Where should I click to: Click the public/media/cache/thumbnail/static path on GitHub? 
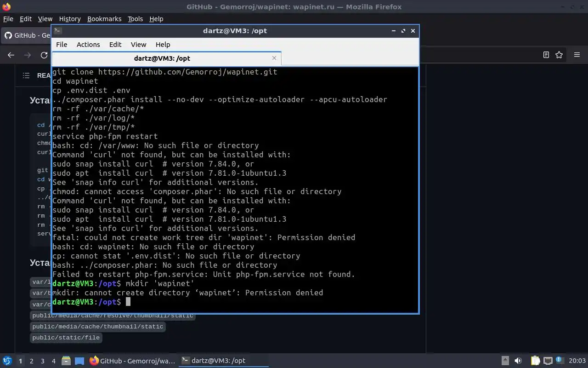[98, 327]
